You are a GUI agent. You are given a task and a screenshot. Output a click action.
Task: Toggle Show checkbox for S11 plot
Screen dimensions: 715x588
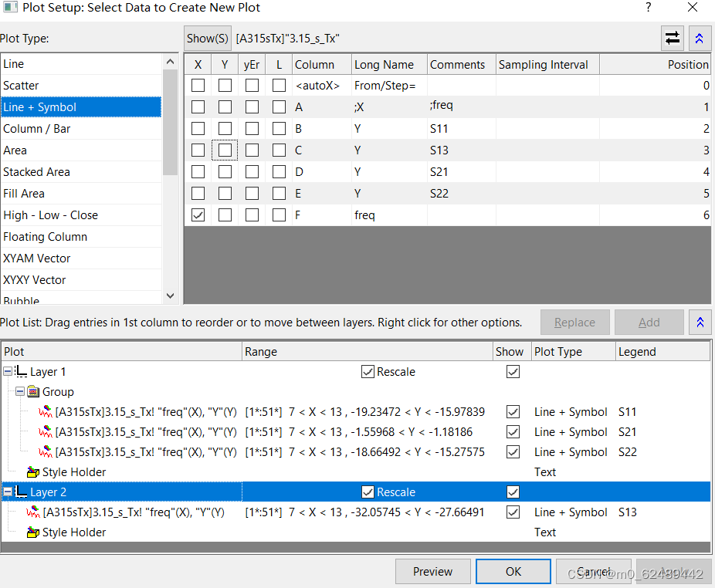click(x=513, y=411)
